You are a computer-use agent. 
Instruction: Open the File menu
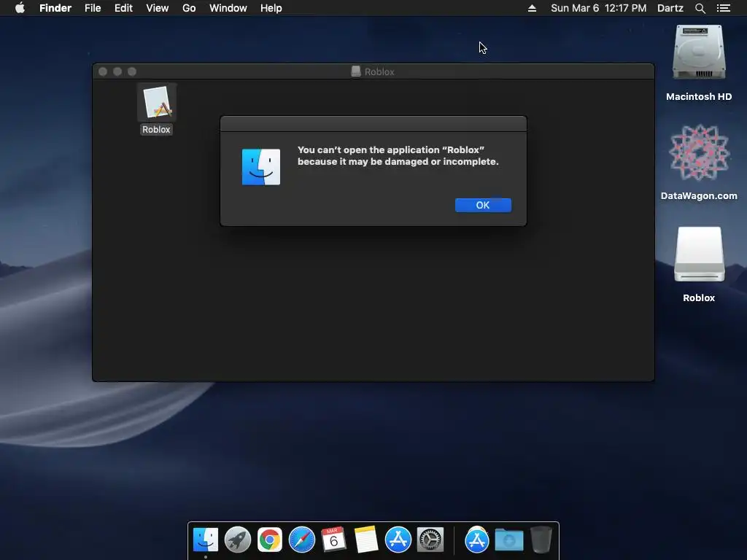[93, 8]
